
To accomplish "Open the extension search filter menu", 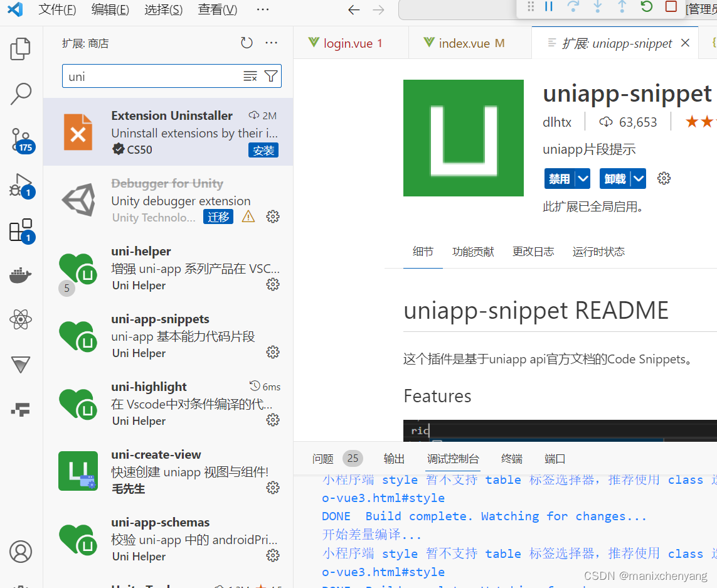I will tap(271, 76).
